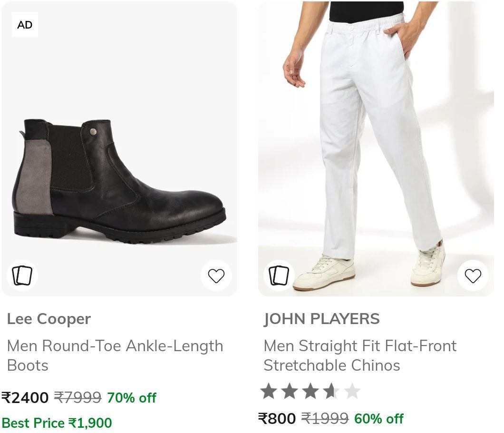
Task: View similar items for Lee Cooper boots
Action: (x=22, y=276)
